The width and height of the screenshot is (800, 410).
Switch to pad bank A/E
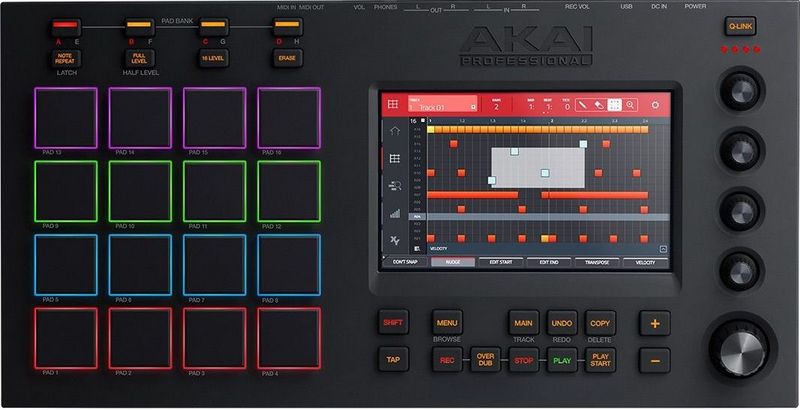pyautogui.click(x=66, y=27)
